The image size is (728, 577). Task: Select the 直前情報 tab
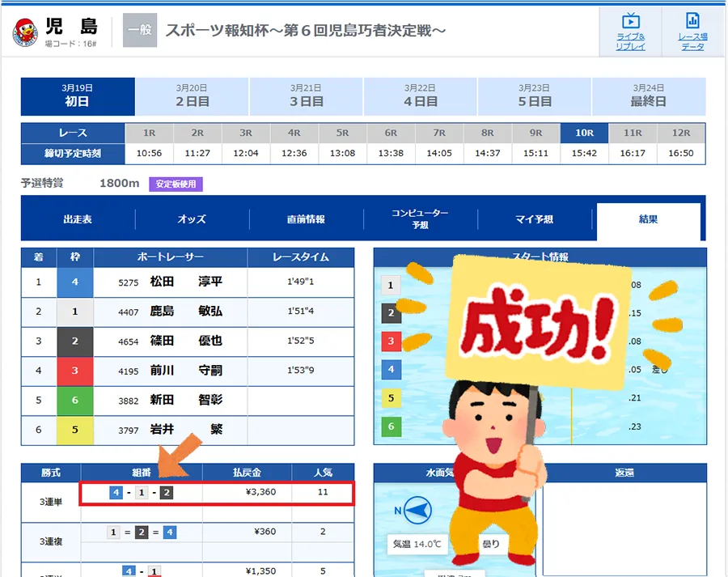[x=306, y=219]
